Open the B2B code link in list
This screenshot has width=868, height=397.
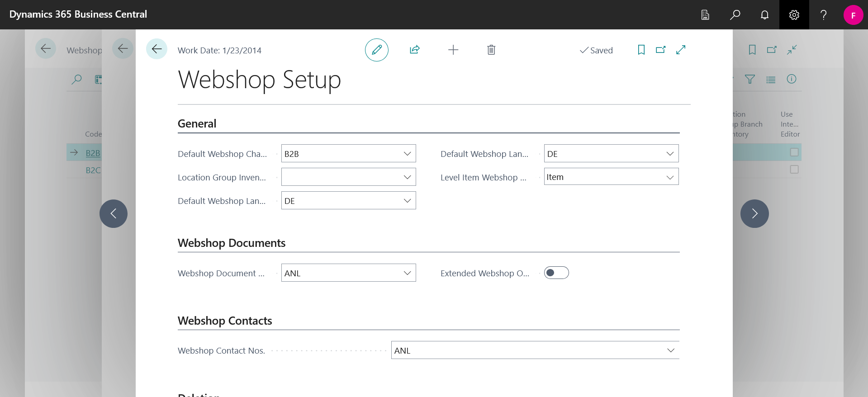(x=93, y=153)
